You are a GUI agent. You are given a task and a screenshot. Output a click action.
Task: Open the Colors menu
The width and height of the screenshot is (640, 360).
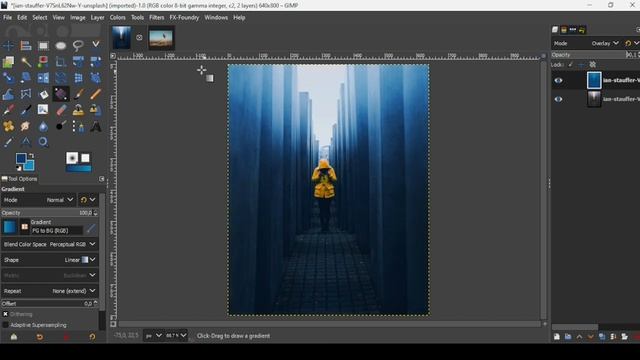[x=117, y=18]
